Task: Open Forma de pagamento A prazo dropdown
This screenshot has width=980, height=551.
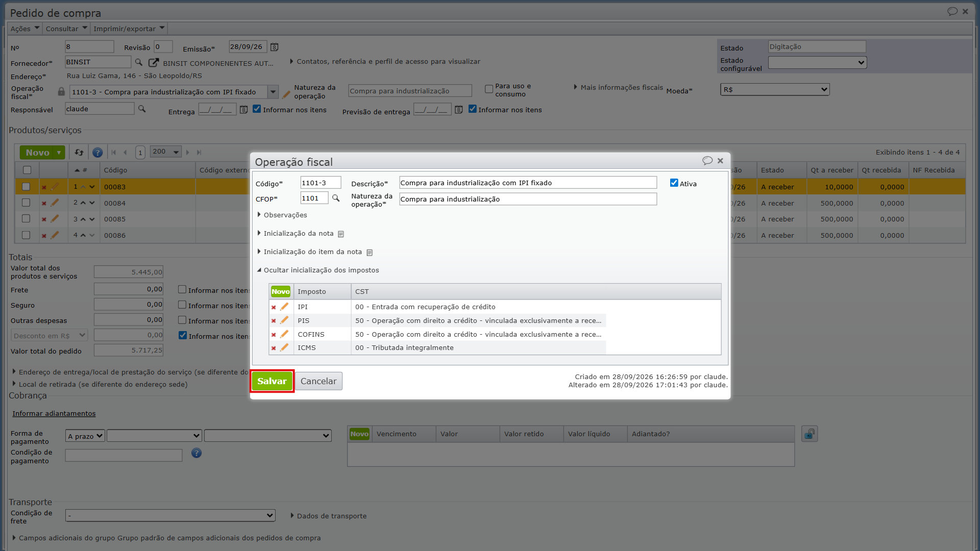Action: pos(85,436)
